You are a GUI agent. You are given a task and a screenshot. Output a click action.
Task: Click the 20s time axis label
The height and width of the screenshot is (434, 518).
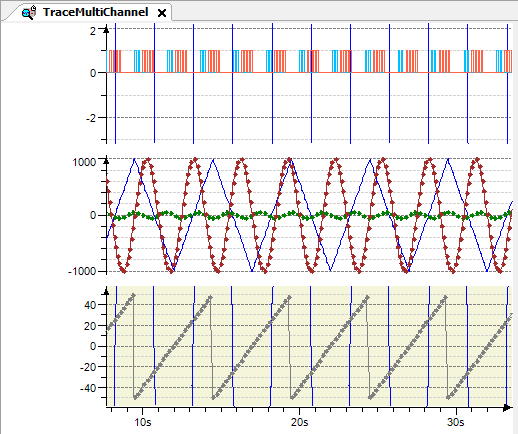299,422
